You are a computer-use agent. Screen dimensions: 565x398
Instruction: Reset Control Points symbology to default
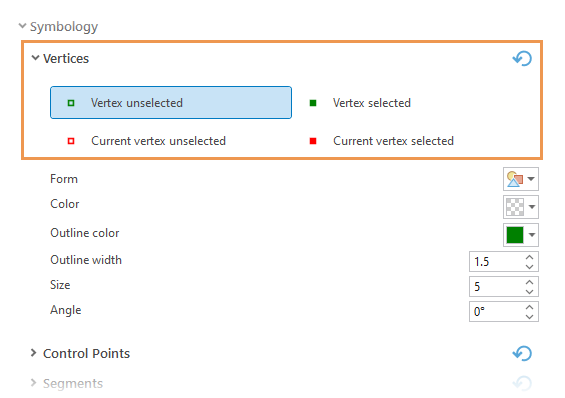pyautogui.click(x=522, y=353)
